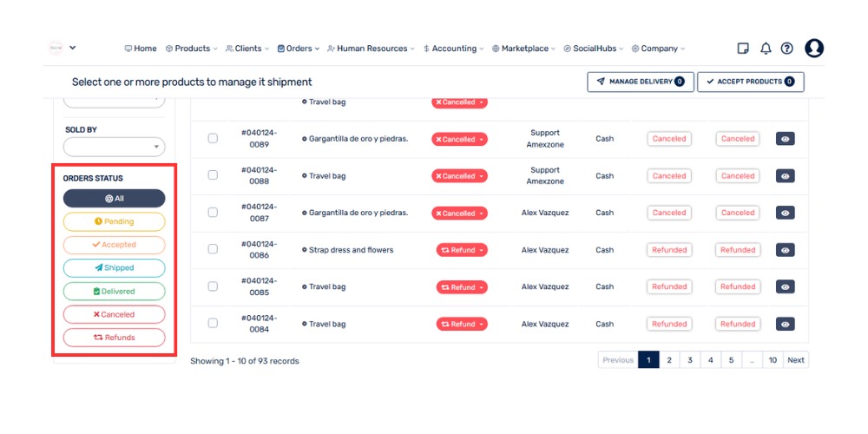The image size is (868, 434).
Task: Expand the Sold By dropdown
Action: click(x=114, y=148)
